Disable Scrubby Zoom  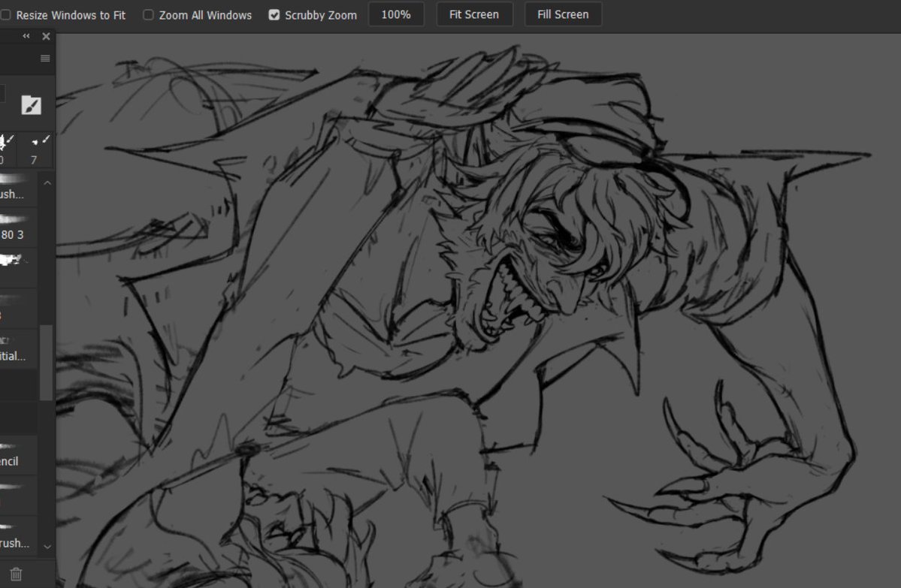point(274,14)
